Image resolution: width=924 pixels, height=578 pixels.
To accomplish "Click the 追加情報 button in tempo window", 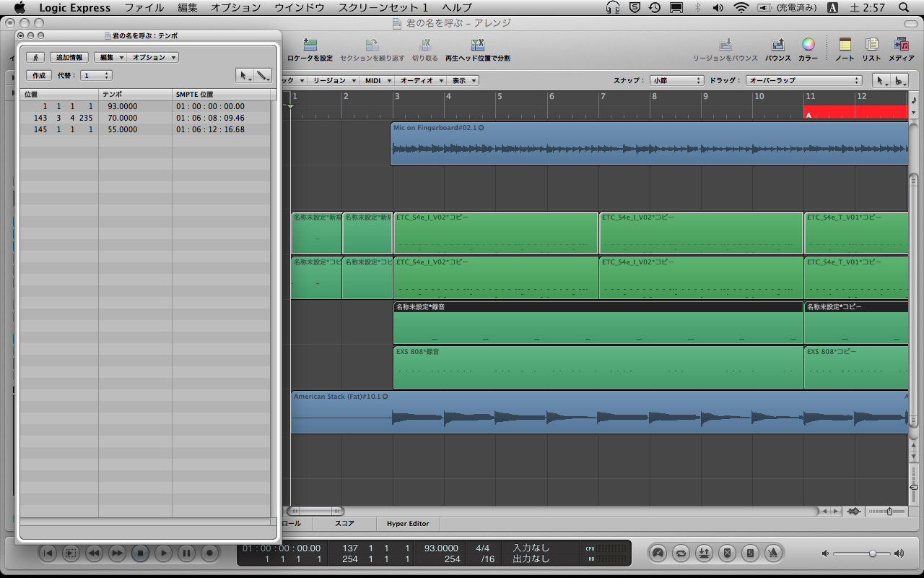I will 69,57.
